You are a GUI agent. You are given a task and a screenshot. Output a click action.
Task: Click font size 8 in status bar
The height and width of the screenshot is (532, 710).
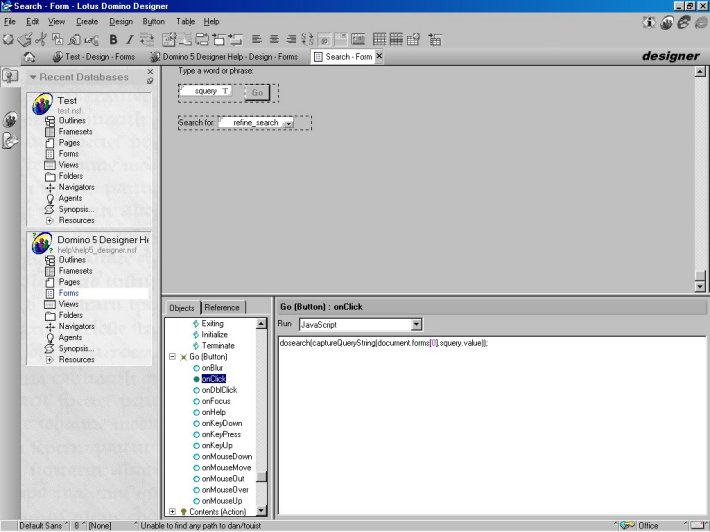pyautogui.click(x=77, y=526)
